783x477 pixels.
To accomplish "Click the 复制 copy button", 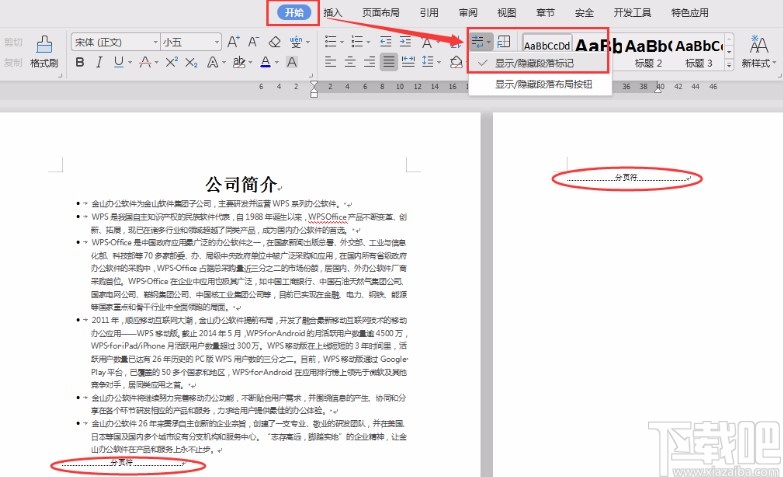I will click(13, 62).
